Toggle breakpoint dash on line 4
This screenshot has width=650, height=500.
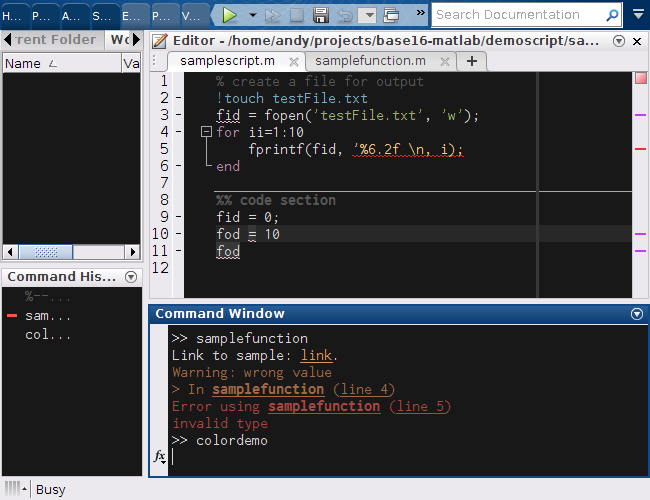(179, 132)
